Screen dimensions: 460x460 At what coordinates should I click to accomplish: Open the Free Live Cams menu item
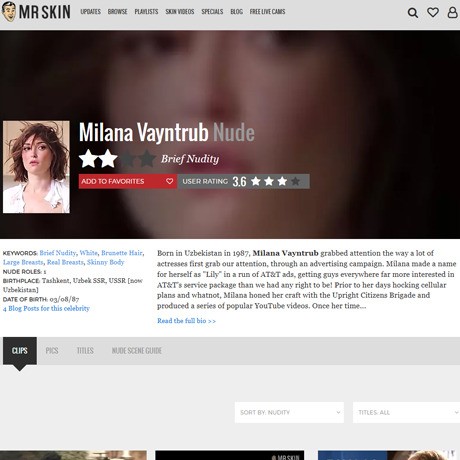[x=267, y=12]
